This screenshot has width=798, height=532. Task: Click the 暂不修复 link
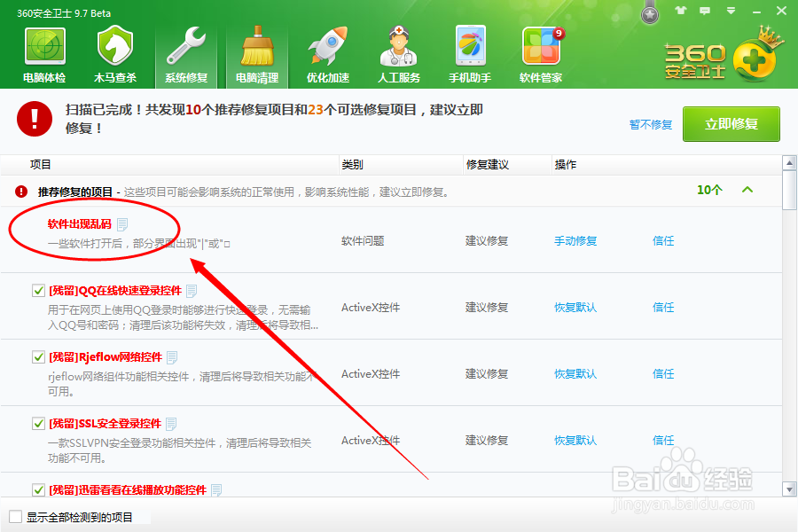pyautogui.click(x=651, y=124)
